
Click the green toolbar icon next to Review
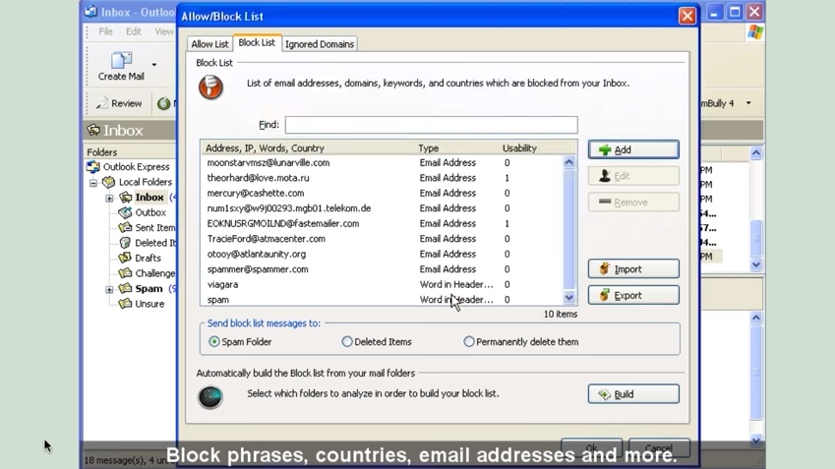pos(163,103)
